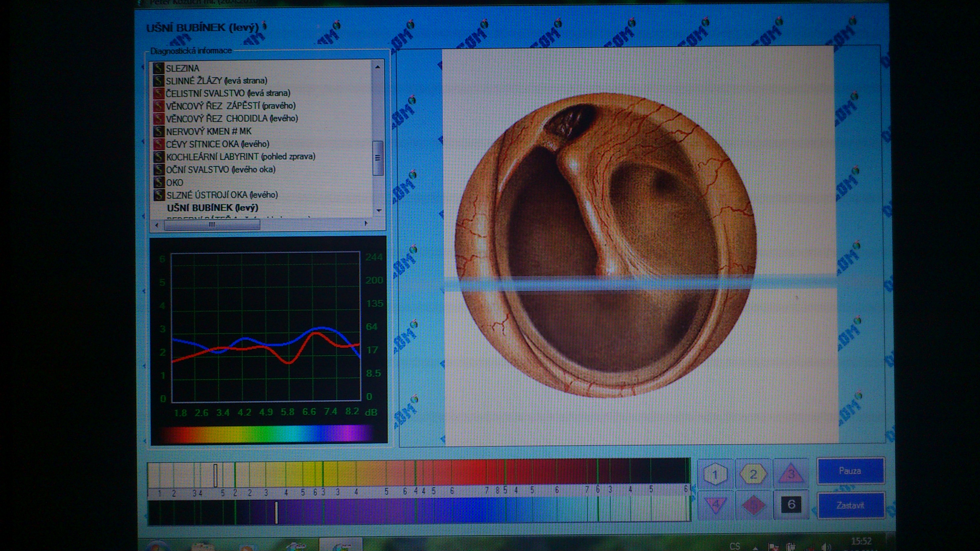The width and height of the screenshot is (980, 551).
Task: Select bold UŠNÍ BUBÍNEK (levý) list row
Action: pos(213,208)
